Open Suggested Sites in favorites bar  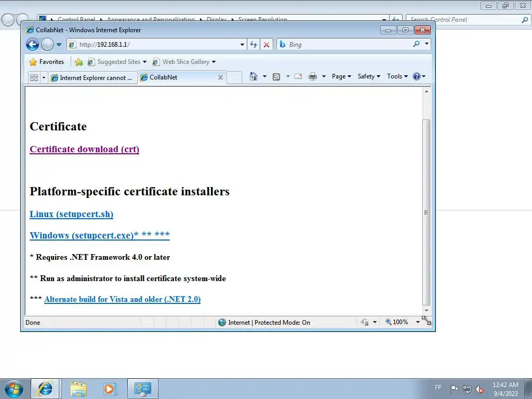117,62
